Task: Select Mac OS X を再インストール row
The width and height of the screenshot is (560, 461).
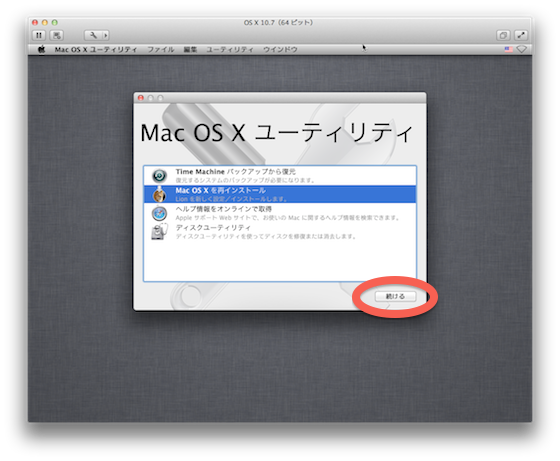Action: click(280, 194)
